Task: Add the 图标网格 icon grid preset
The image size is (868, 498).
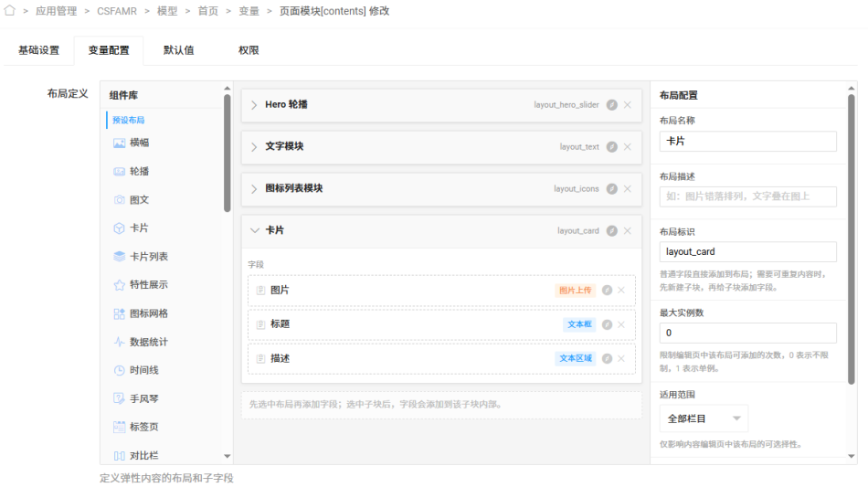Action: [141, 313]
